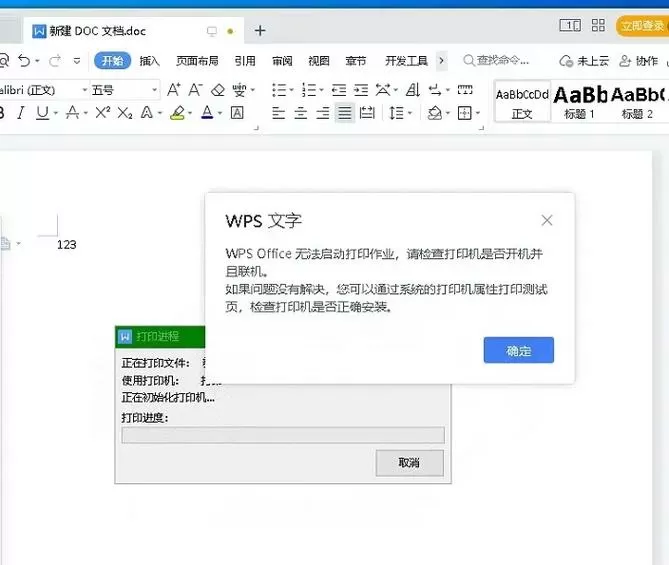Click the 立即登录 login button
Image resolution: width=669 pixels, height=565 pixels.
tap(642, 26)
